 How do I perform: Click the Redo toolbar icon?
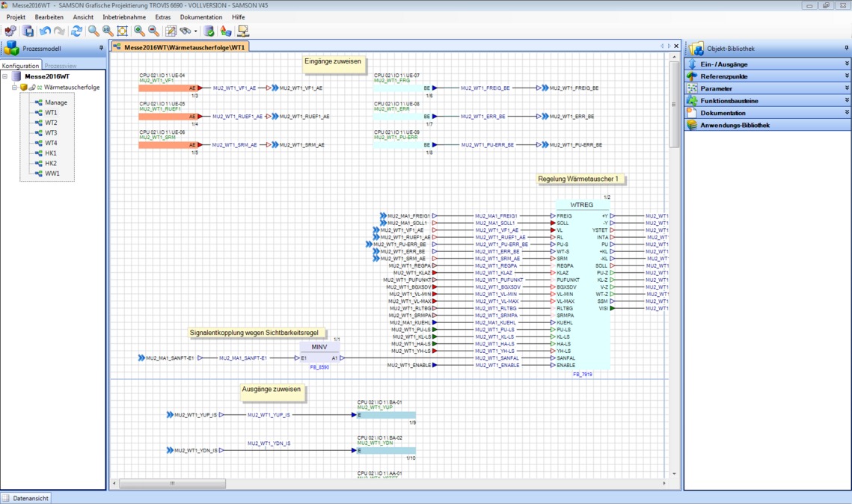click(59, 31)
